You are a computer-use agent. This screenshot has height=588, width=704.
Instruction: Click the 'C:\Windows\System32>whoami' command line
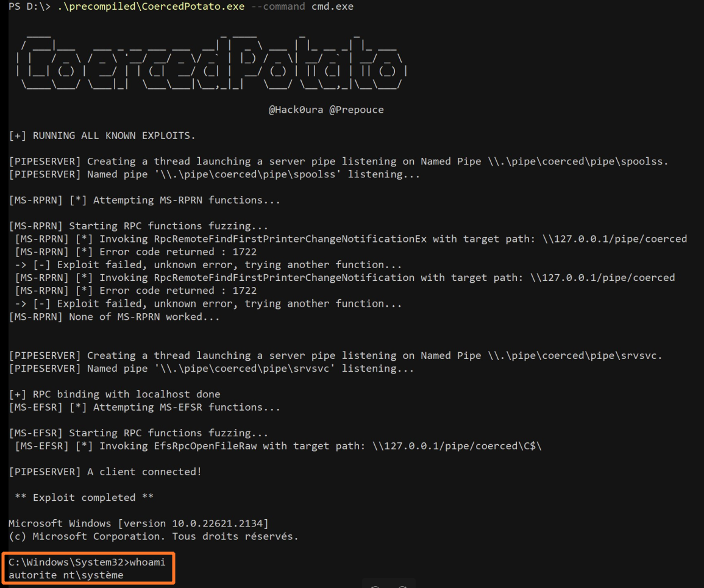[87, 562]
